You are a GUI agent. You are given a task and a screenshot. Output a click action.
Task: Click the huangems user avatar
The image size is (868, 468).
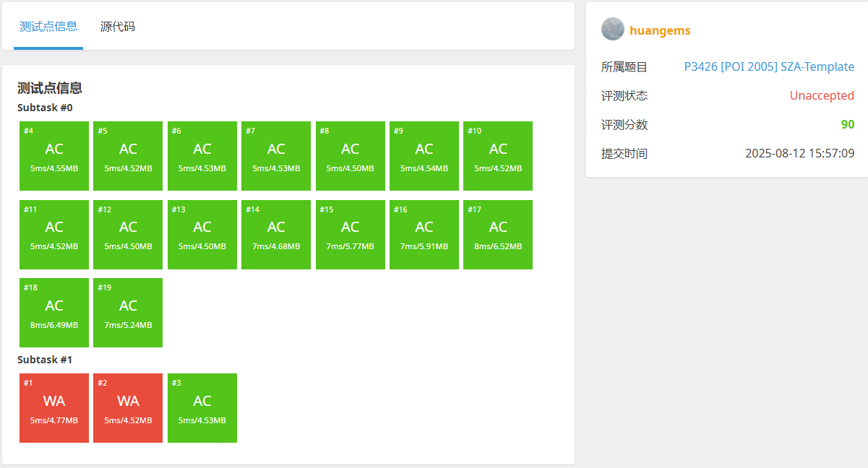[x=612, y=30]
